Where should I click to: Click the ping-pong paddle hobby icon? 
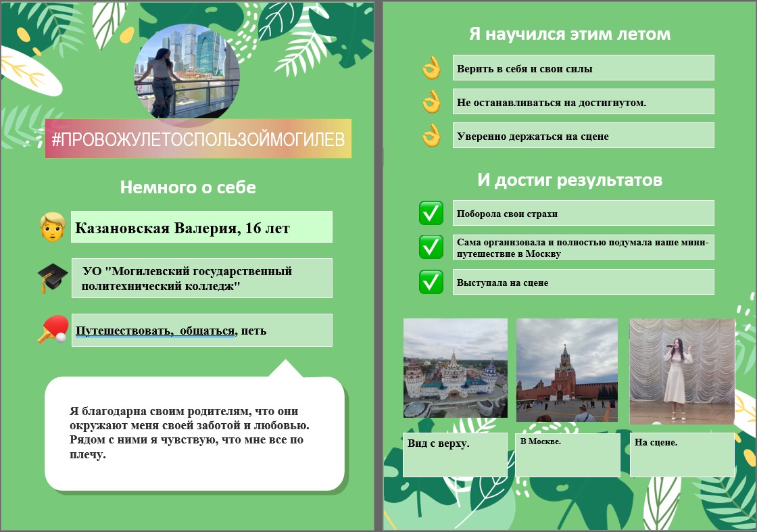coord(53,329)
